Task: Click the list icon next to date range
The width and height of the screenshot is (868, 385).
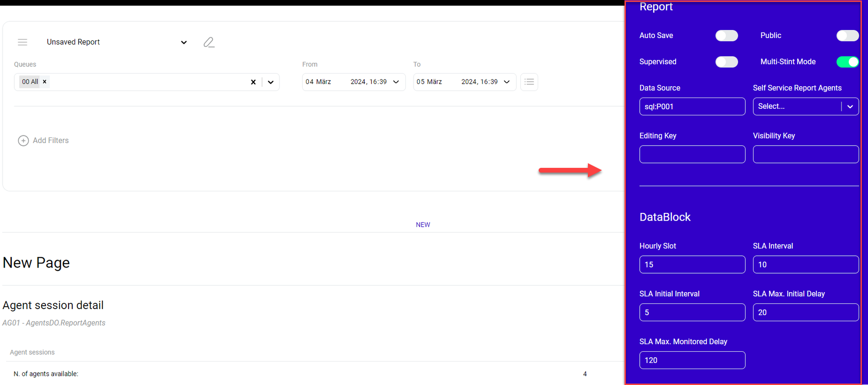Action: (529, 82)
